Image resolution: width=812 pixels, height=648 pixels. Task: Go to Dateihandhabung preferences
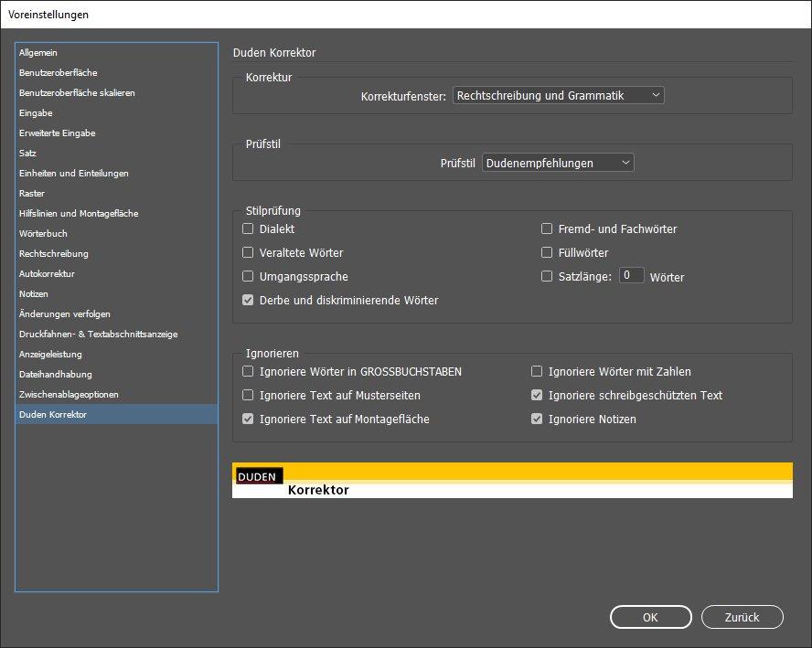pos(116,375)
